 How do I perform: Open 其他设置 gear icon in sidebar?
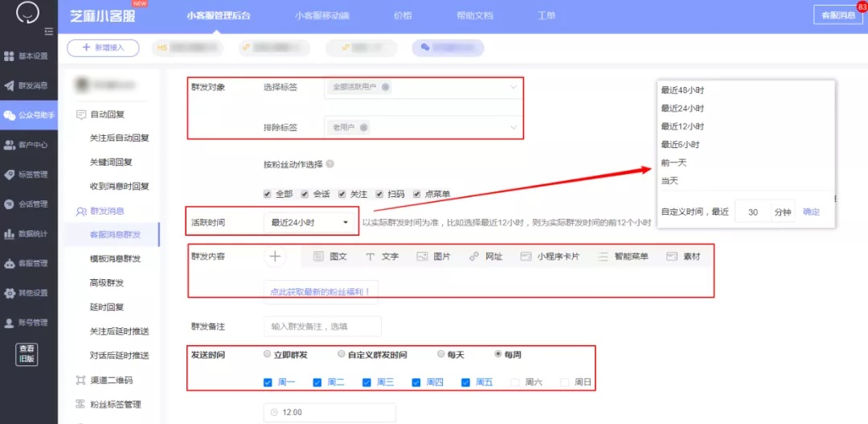(9, 293)
